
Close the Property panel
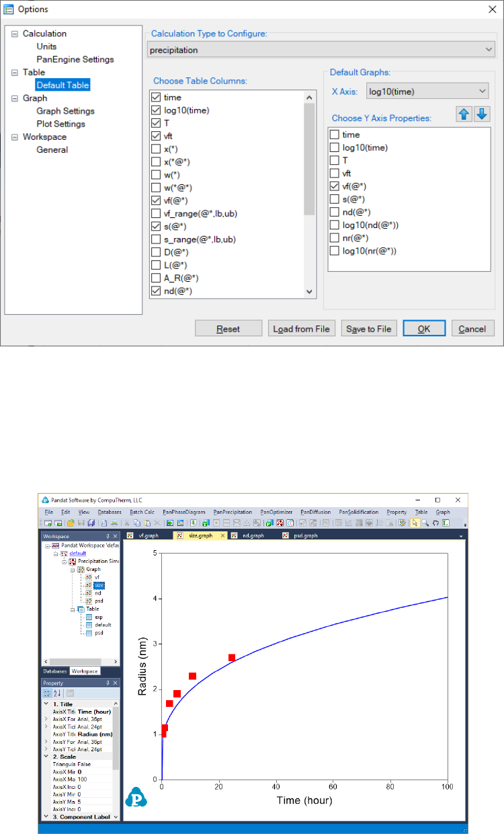[x=115, y=683]
